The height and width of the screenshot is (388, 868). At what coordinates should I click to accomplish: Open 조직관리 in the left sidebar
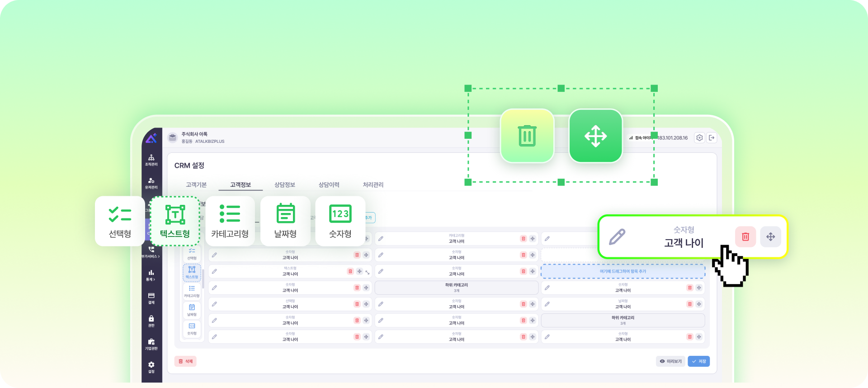click(x=151, y=160)
